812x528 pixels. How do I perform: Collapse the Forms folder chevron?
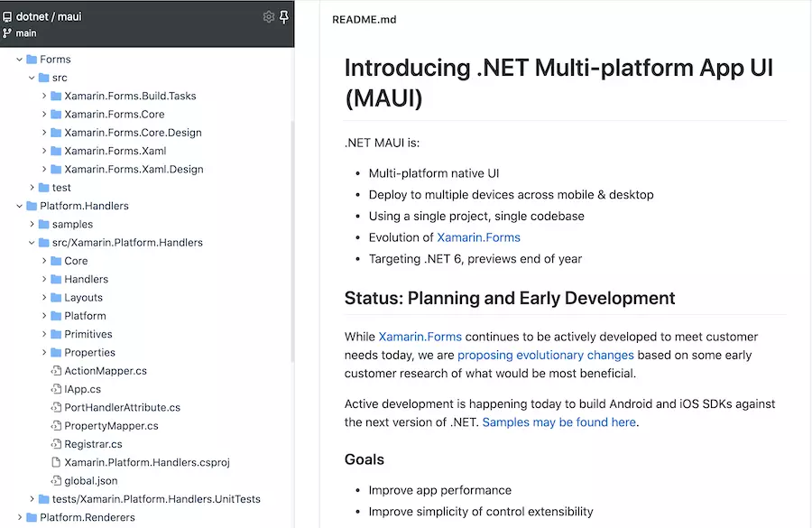[x=19, y=60]
